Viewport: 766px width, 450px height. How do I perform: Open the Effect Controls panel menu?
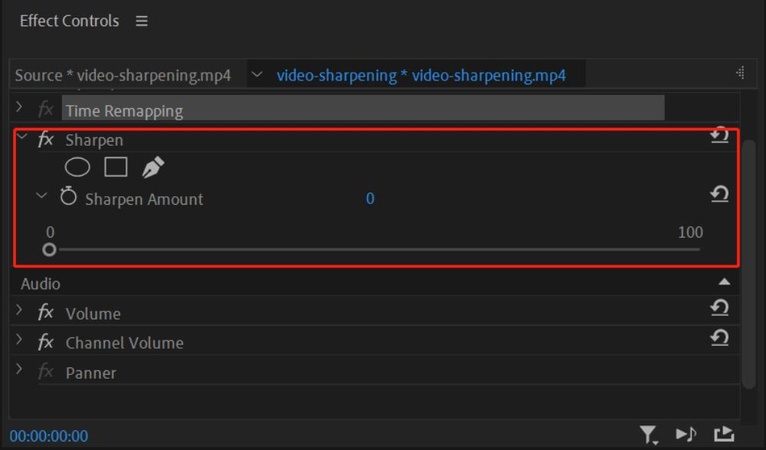click(141, 21)
